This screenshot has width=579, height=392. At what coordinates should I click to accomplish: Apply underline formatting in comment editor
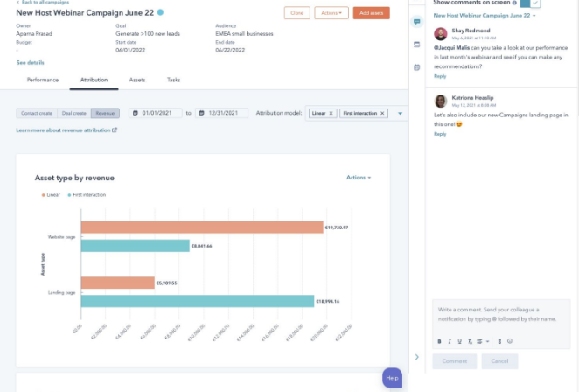coord(459,341)
